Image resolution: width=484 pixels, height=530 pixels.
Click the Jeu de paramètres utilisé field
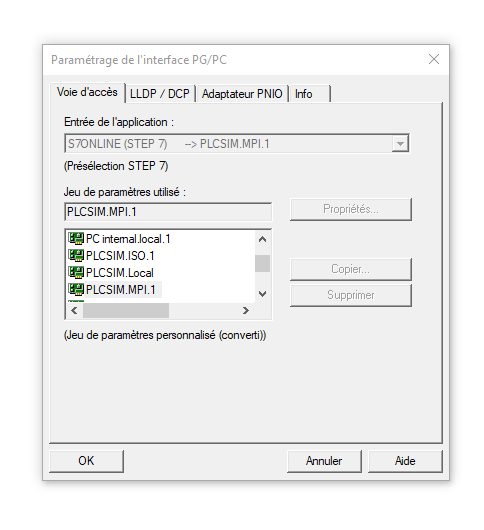coord(168,212)
